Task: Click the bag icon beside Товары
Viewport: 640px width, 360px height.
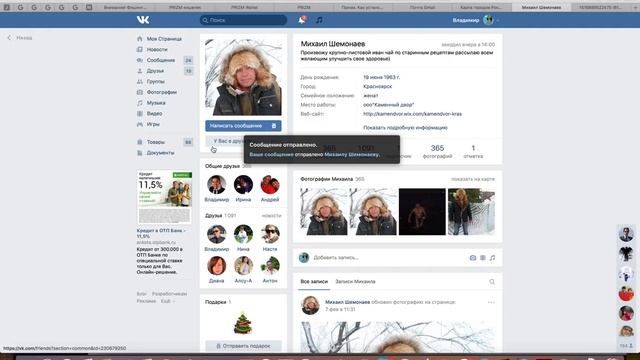Action: [140, 142]
